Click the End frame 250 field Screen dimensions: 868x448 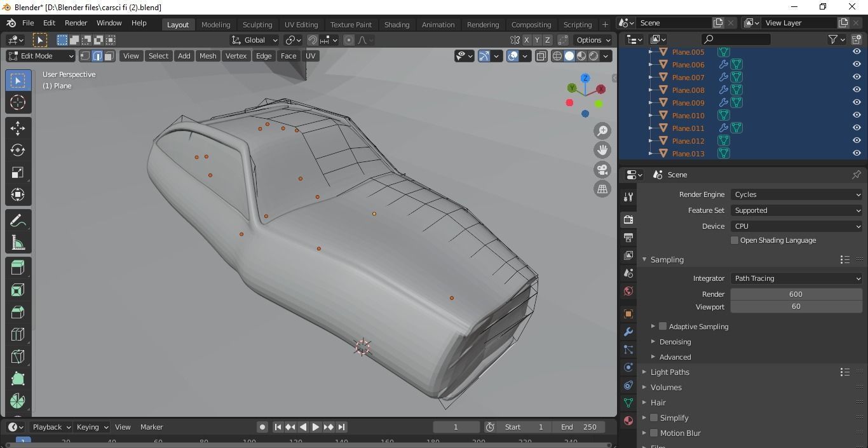579,427
